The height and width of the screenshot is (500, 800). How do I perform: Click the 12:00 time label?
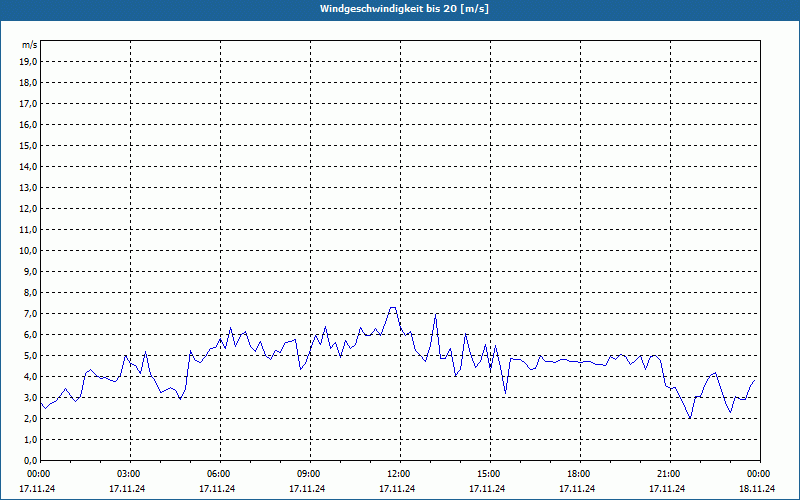click(x=400, y=474)
